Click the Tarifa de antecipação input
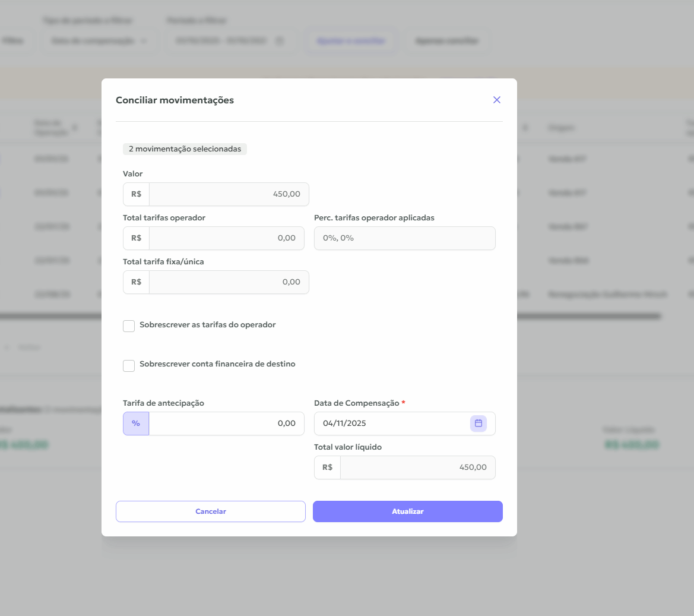Viewport: 694px width, 616px height. coord(226,424)
